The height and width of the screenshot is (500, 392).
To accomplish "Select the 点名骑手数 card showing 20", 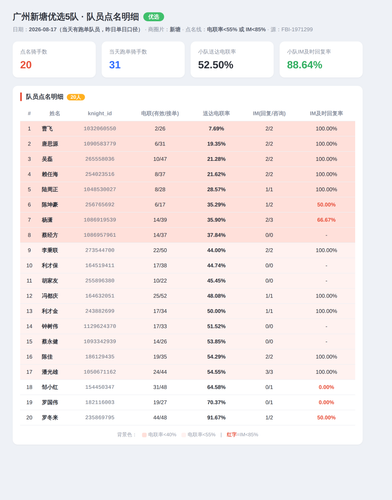I will pyautogui.click(x=54, y=59).
